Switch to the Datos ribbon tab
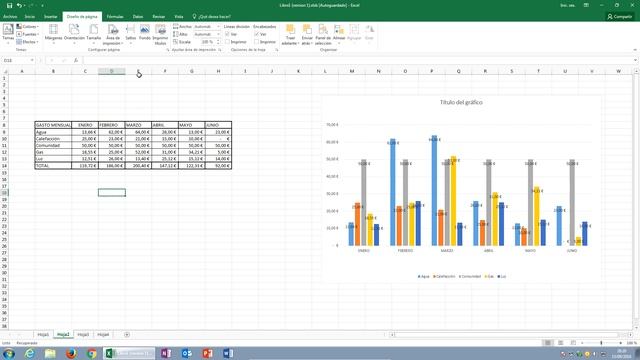The image size is (640, 360). [138, 17]
